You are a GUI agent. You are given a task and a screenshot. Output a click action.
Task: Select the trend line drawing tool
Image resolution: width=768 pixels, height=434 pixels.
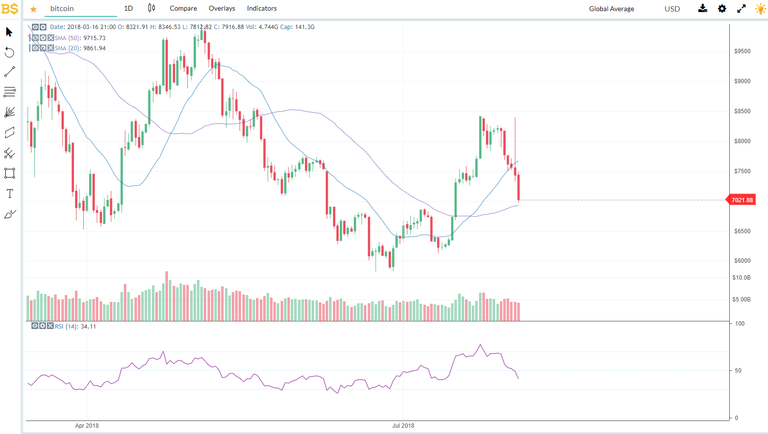(9, 72)
